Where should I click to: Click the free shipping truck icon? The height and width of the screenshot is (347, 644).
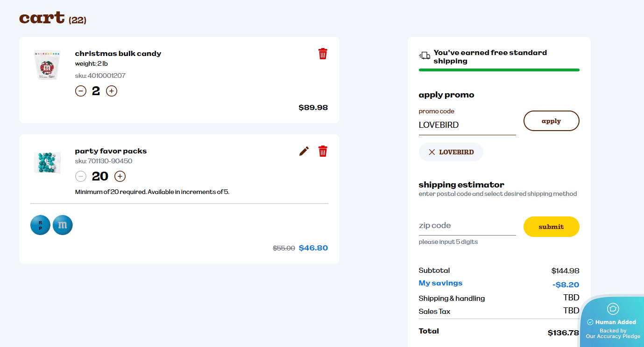pyautogui.click(x=425, y=56)
